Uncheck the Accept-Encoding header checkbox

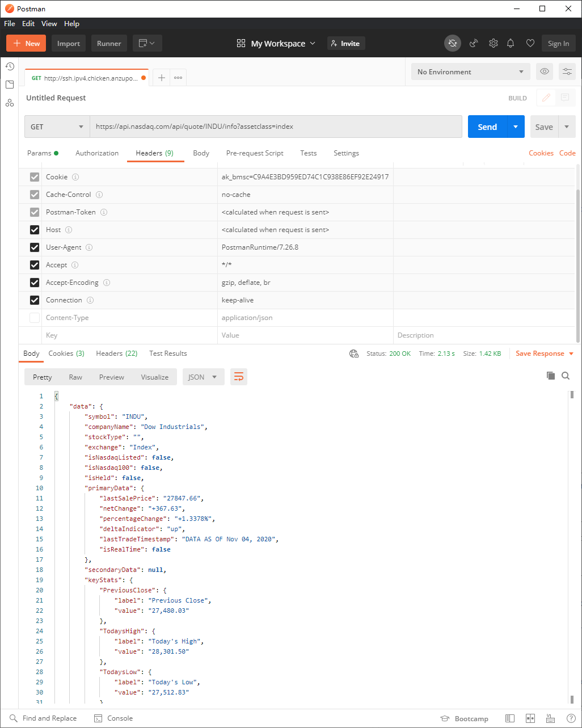coord(35,283)
